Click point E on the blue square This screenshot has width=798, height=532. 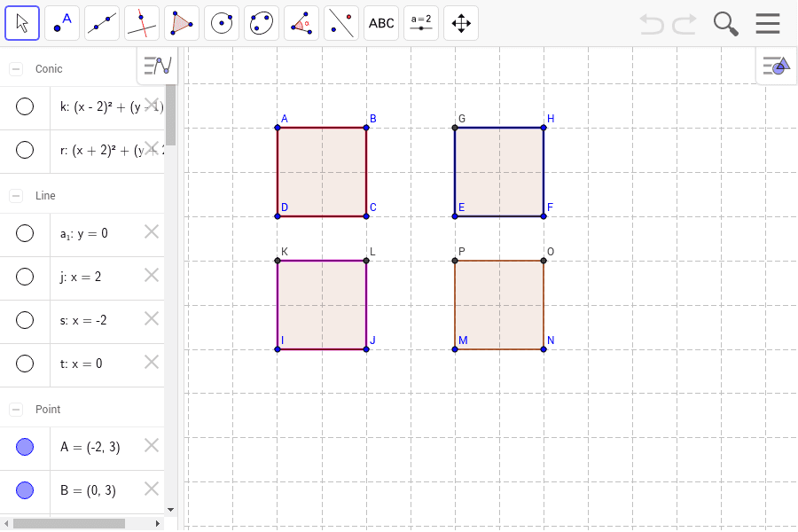coord(455,216)
